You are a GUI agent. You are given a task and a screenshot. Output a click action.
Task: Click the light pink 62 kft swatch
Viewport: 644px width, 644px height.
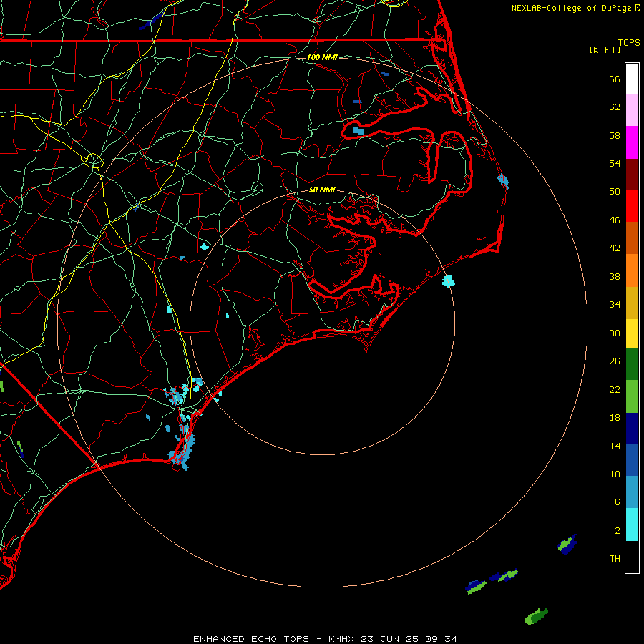[632, 109]
